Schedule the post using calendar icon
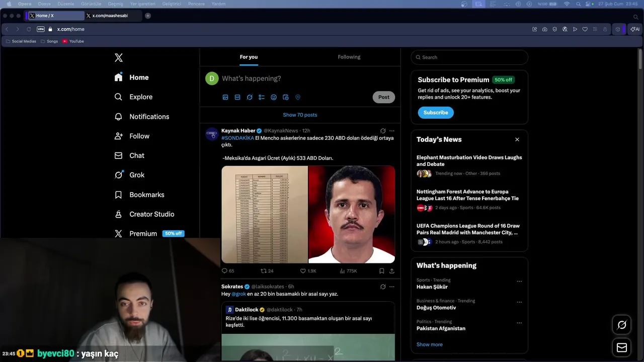Image resolution: width=644 pixels, height=362 pixels. (x=286, y=98)
